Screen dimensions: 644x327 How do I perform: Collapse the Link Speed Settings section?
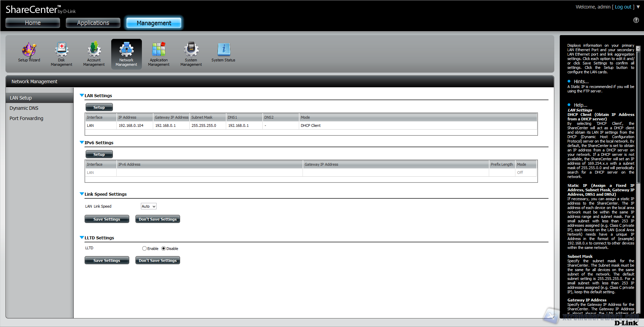point(82,194)
